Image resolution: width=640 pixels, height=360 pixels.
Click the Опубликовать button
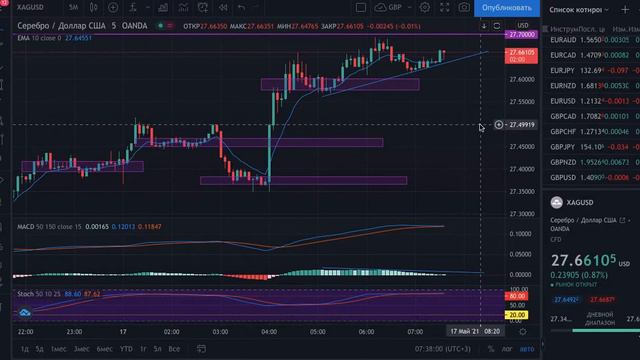(507, 8)
